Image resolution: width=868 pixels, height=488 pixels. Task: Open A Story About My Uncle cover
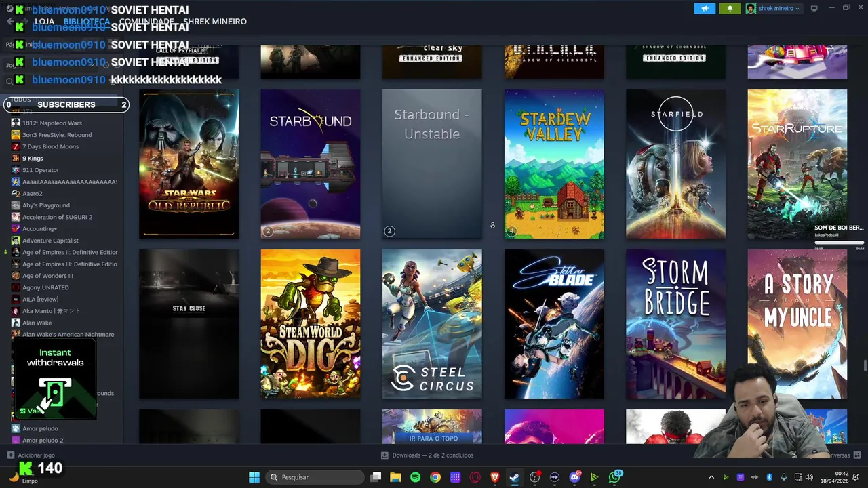tap(797, 324)
